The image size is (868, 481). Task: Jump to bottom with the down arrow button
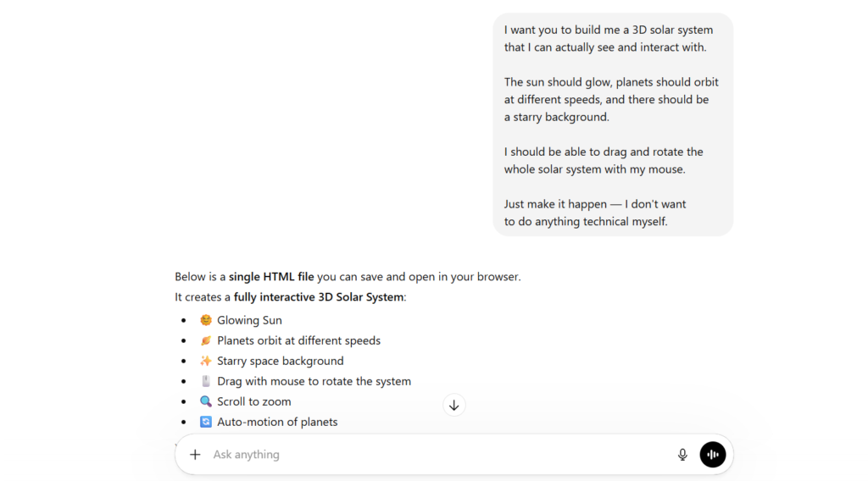click(454, 406)
